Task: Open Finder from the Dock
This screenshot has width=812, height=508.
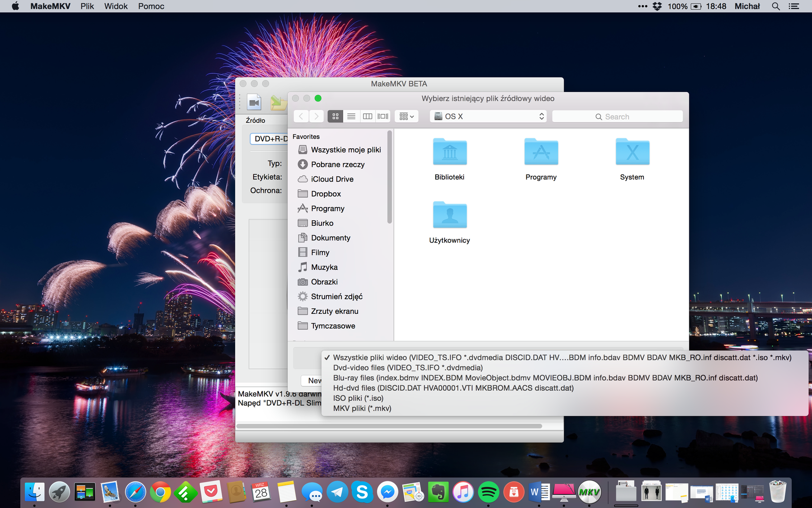Action: pos(34,492)
